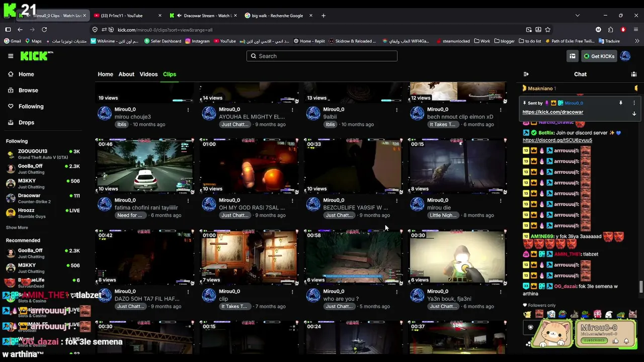The height and width of the screenshot is (362, 644).
Task: Expand the pinned message arrow
Action: (634, 114)
